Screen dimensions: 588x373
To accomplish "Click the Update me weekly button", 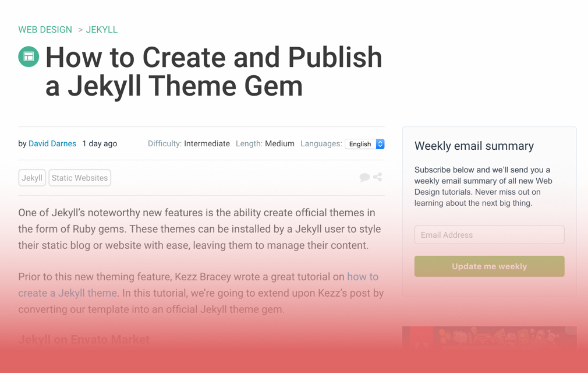I will (x=489, y=266).
